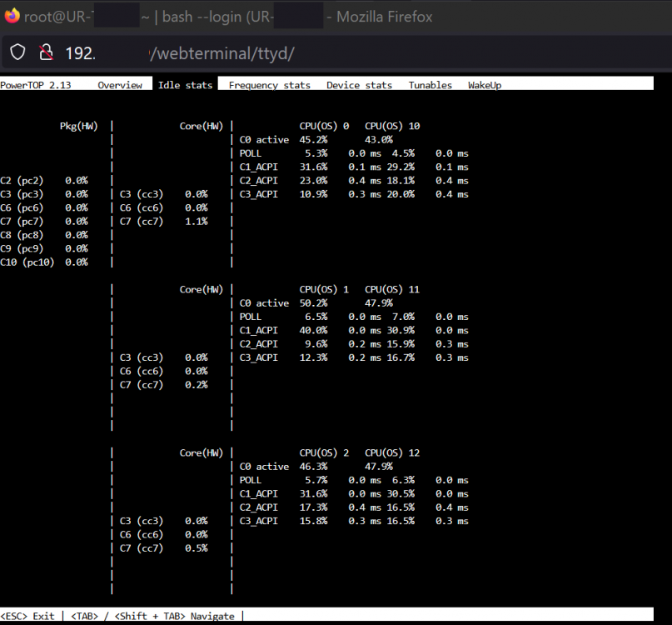Click the Pkg(HW) column header
This screenshot has width=672, height=625.
(79, 126)
